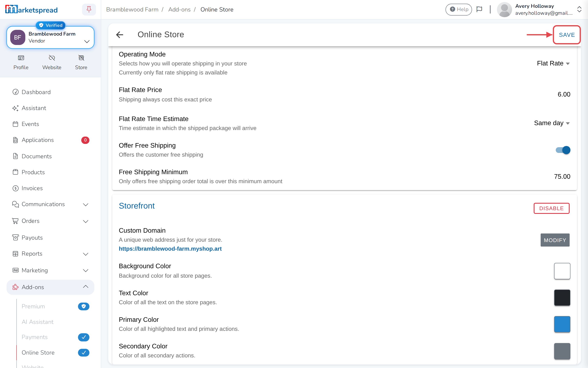The width and height of the screenshot is (588, 368).
Task: Click the Flat Rate Price 6.00 field
Action: coord(564,94)
